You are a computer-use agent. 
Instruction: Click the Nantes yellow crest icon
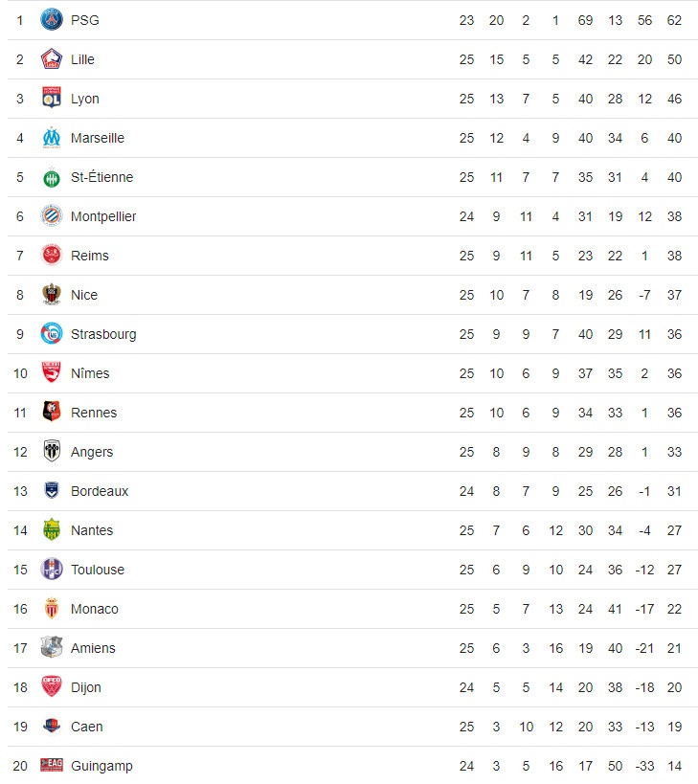[x=52, y=530]
